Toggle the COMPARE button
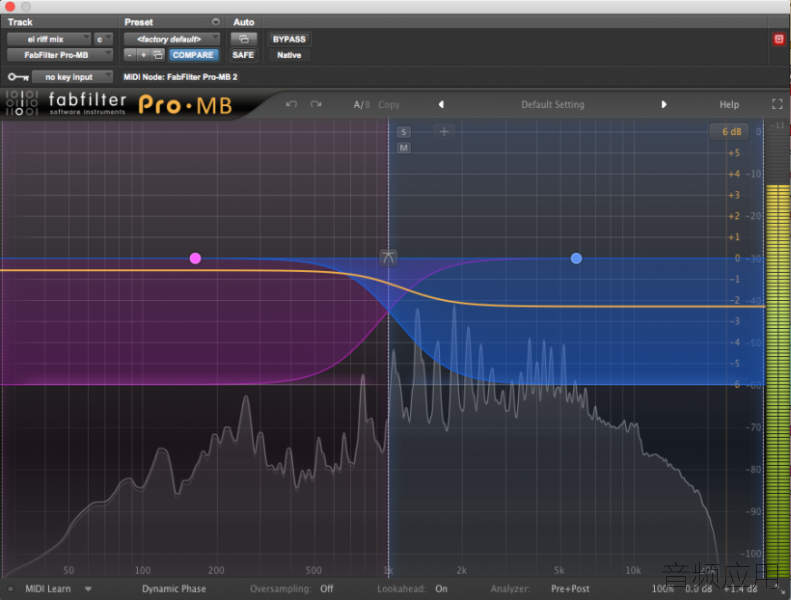The width and height of the screenshot is (791, 600). [193, 55]
